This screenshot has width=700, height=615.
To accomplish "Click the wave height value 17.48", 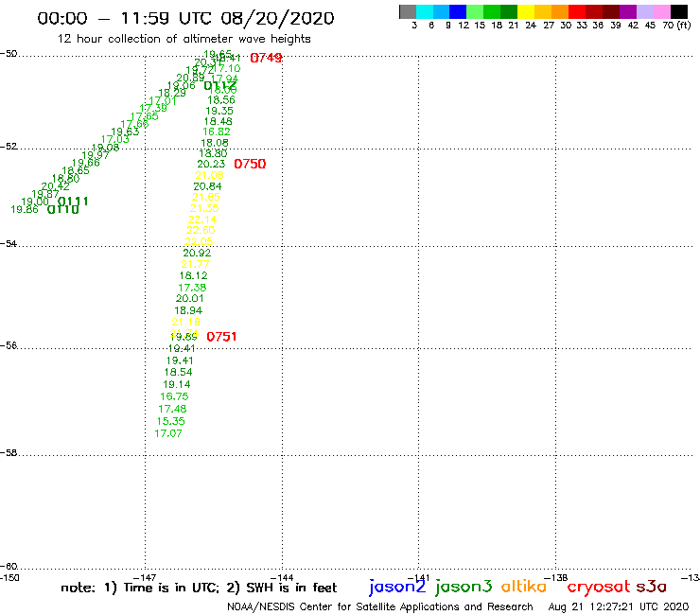I will [172, 409].
